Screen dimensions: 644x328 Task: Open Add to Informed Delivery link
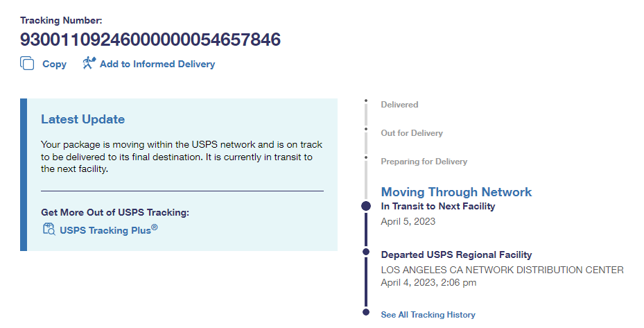pyautogui.click(x=157, y=64)
